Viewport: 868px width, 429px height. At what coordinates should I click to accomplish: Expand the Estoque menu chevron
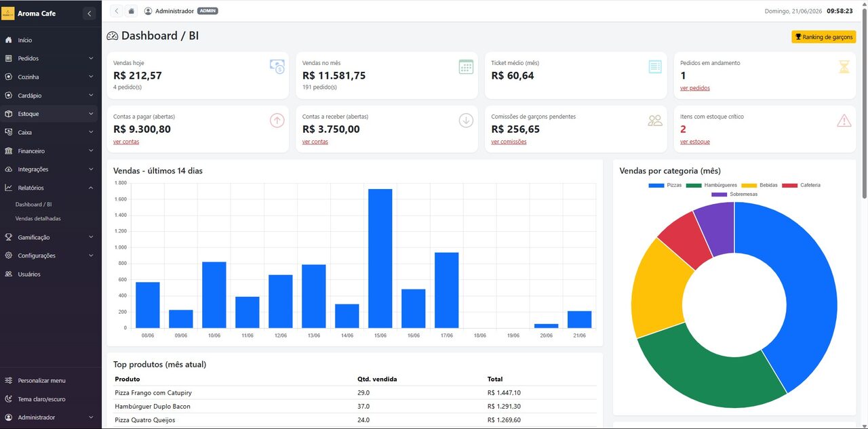tap(91, 114)
